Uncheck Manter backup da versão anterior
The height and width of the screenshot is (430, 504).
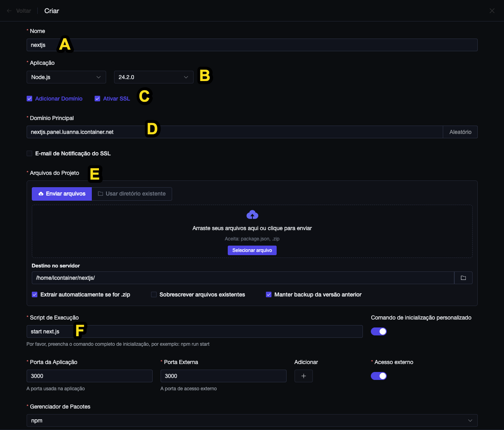[x=269, y=294]
